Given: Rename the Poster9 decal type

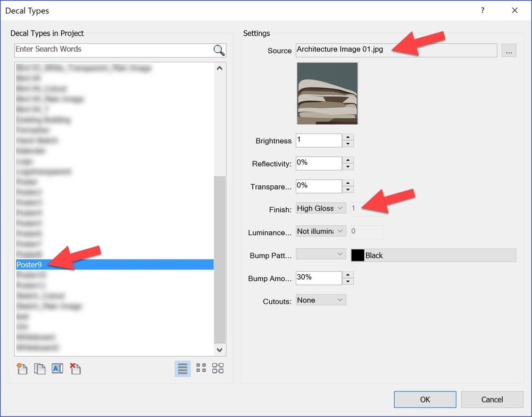Looking at the screenshot, I should pos(57,368).
